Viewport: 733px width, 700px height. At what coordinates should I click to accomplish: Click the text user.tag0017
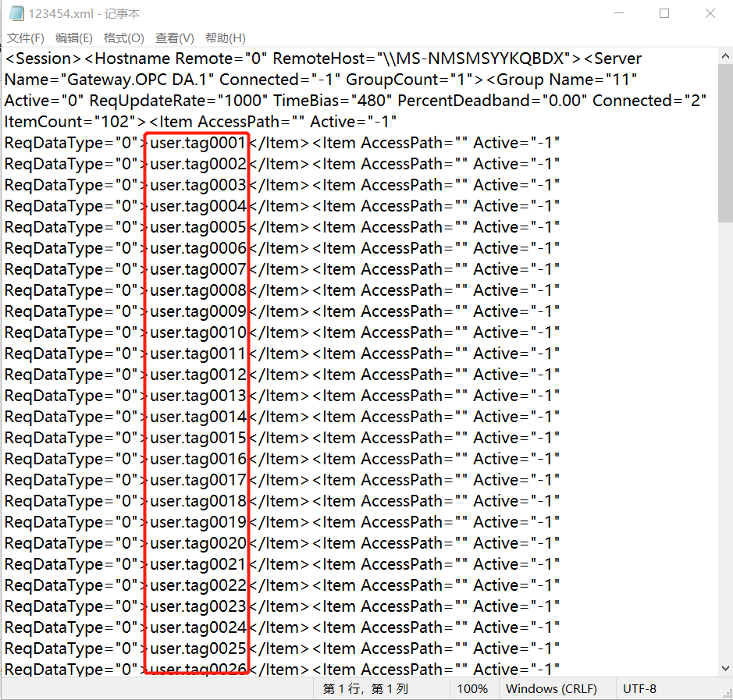pos(197,480)
